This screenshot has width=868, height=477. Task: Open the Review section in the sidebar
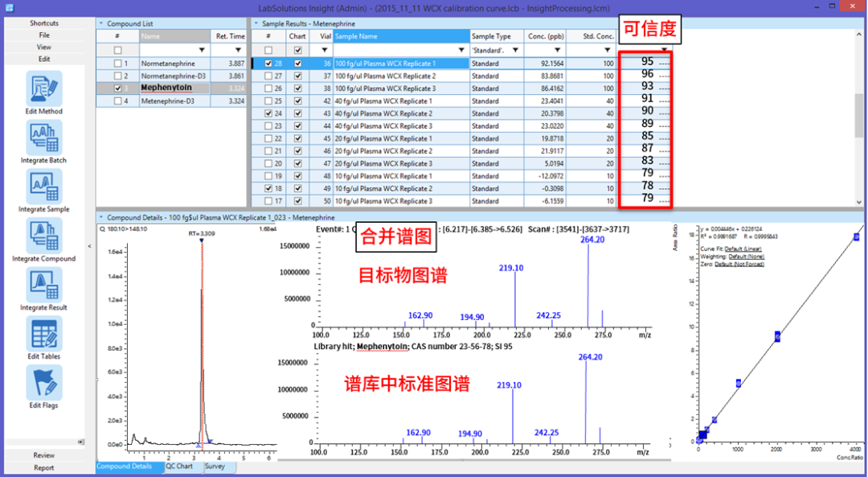click(x=43, y=455)
